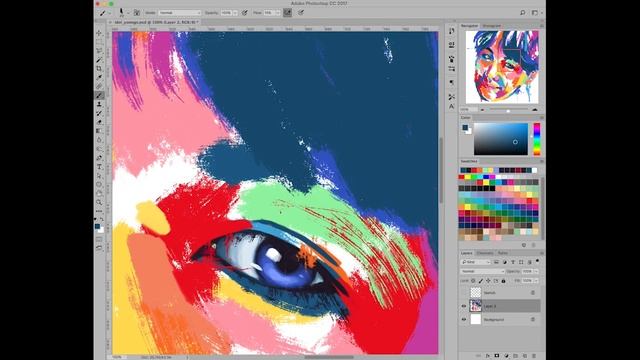Click the Navigator face thumbnail preview
The image size is (640, 360).
tap(502, 67)
